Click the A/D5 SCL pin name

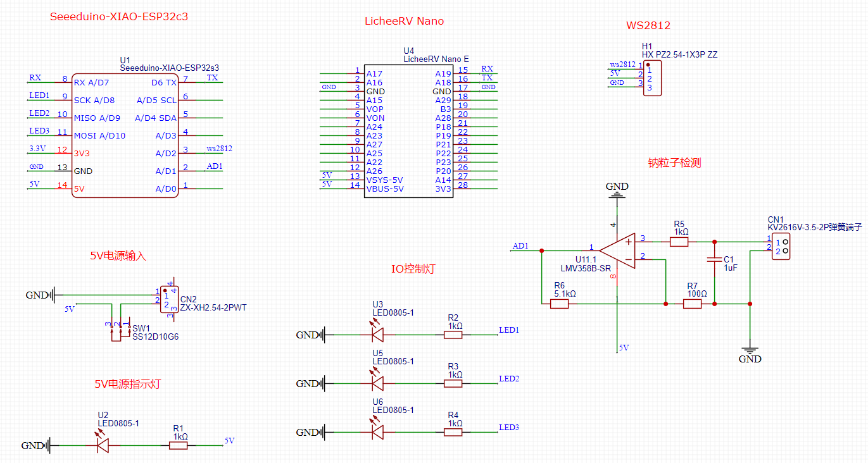click(156, 100)
